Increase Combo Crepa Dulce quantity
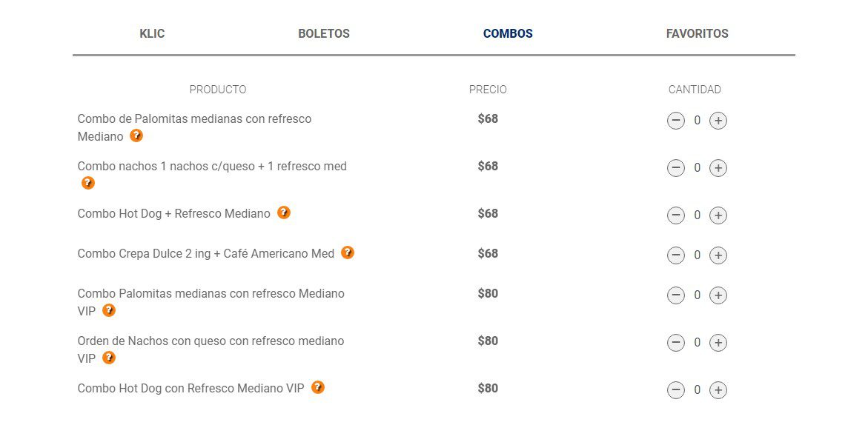The image size is (868, 425). [x=718, y=255]
